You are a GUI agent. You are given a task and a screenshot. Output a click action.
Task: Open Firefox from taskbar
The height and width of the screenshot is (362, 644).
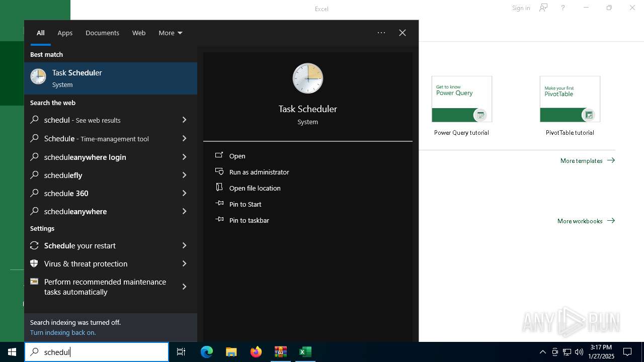point(256,352)
